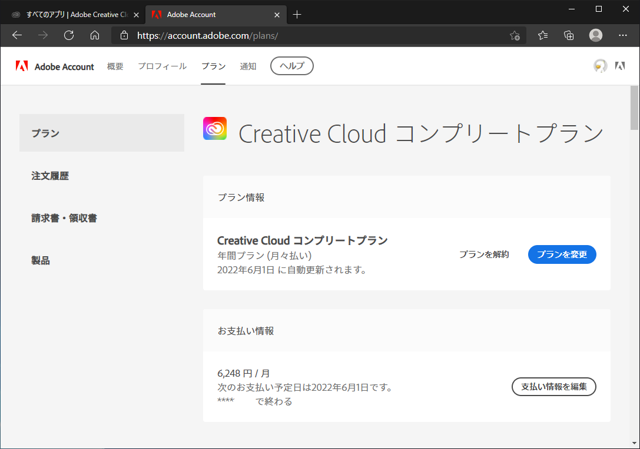Open the 通知 navigation item
This screenshot has width=640, height=449.
point(248,66)
